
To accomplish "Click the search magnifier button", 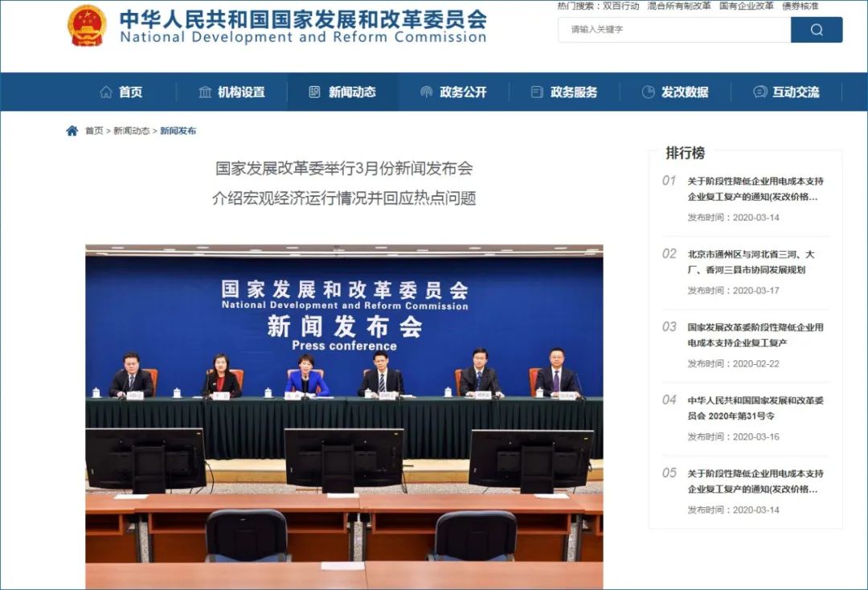I will [817, 30].
